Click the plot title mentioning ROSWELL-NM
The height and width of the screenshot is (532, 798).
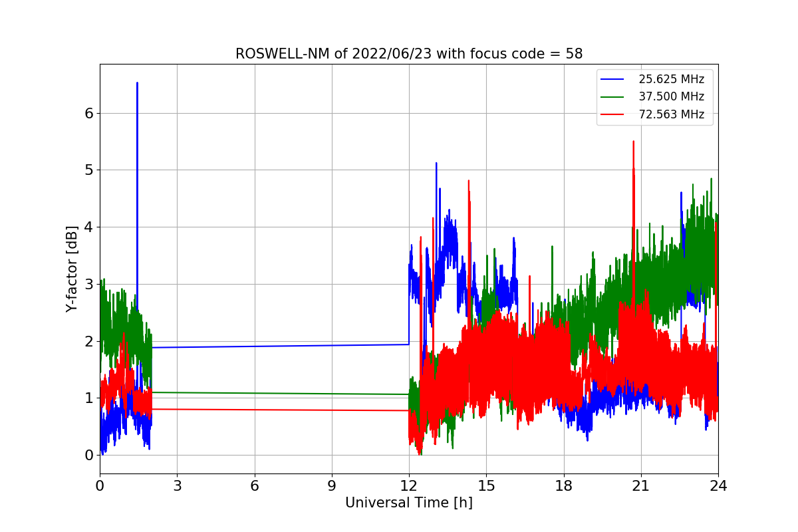[409, 54]
